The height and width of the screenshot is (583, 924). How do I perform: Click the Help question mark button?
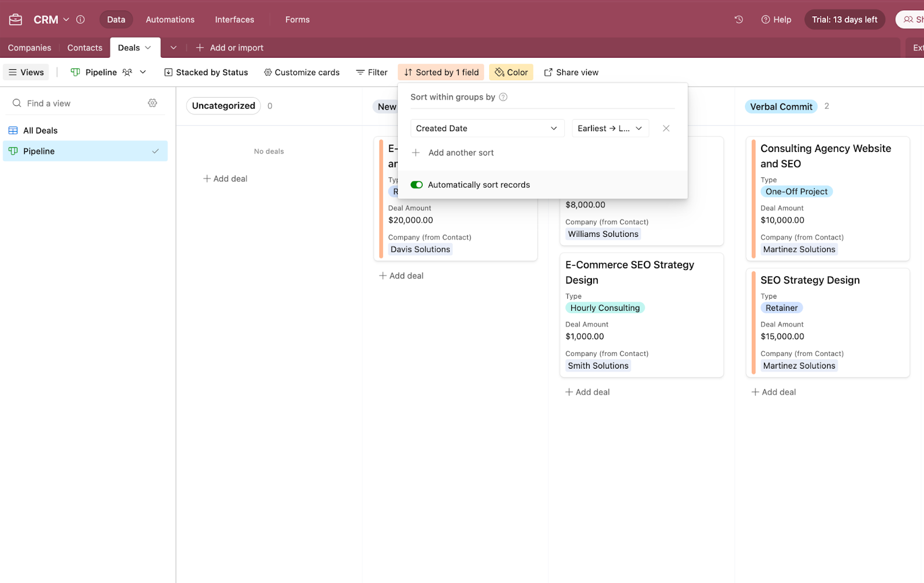coord(776,20)
